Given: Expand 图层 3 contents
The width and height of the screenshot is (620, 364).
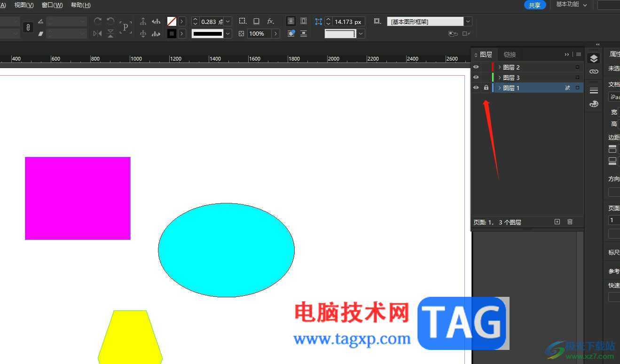Looking at the screenshot, I should (499, 77).
